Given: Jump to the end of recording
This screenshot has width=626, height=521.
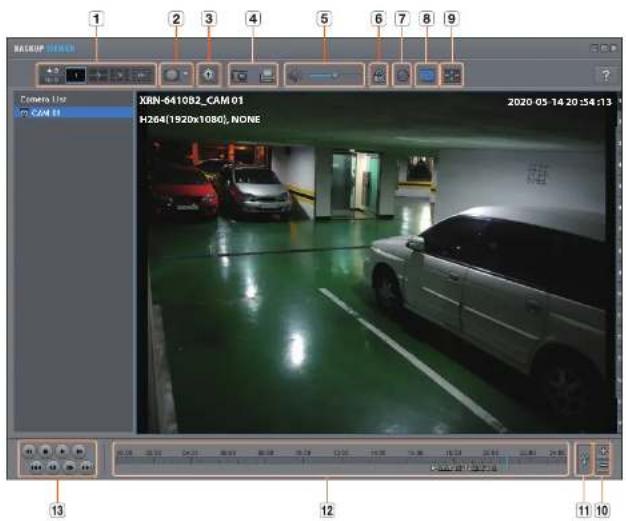Looking at the screenshot, I should coord(86,467).
